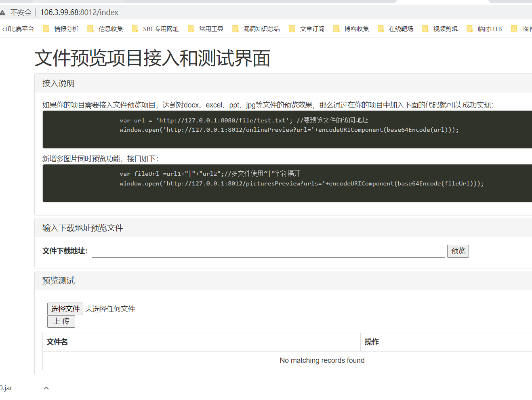The width and height of the screenshot is (532, 400).
Task: Click the 新增多图片同时预览功能 description text
Action: click(x=100, y=159)
